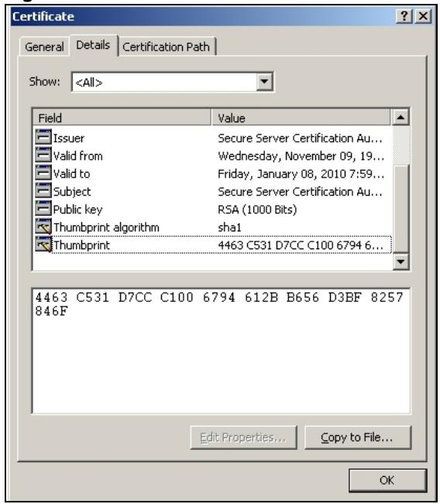Click the RSA (1000 Bits) value
The height and width of the screenshot is (504, 440).
pyautogui.click(x=257, y=210)
